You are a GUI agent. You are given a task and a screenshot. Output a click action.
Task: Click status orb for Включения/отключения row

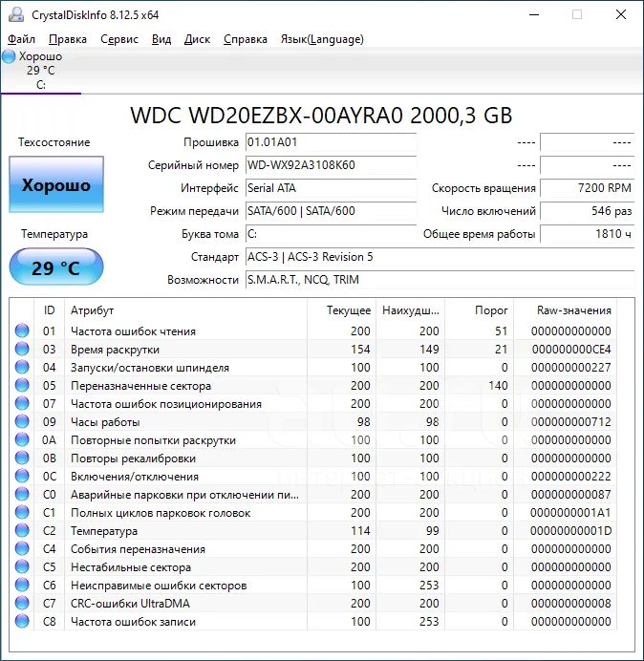pos(22,476)
